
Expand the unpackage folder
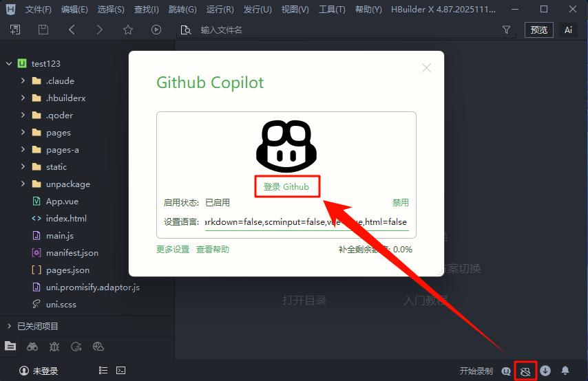tap(23, 184)
